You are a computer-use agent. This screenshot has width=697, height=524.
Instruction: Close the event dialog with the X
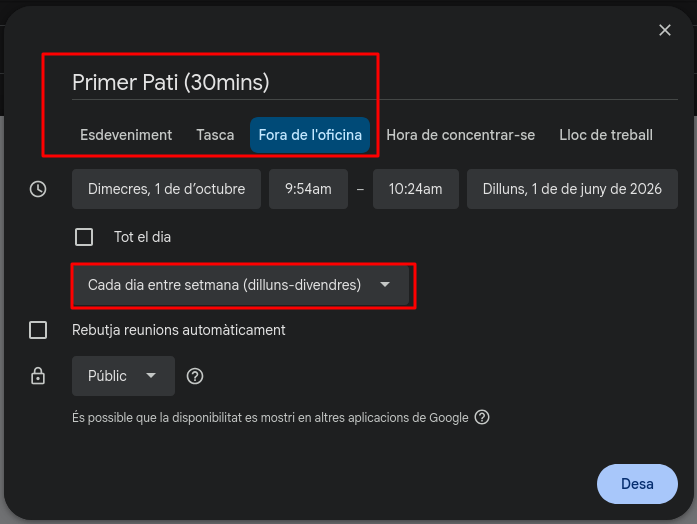coord(665,30)
